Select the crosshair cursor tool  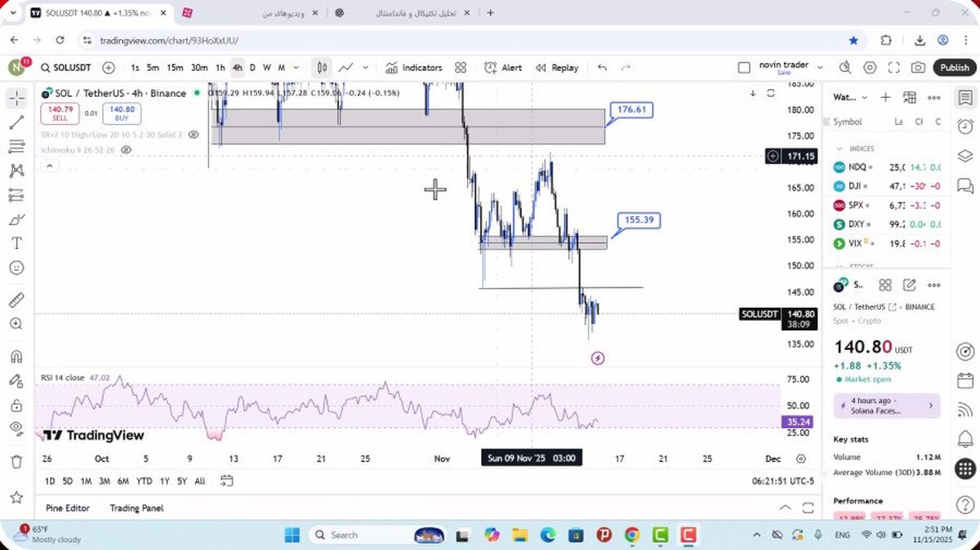point(16,99)
